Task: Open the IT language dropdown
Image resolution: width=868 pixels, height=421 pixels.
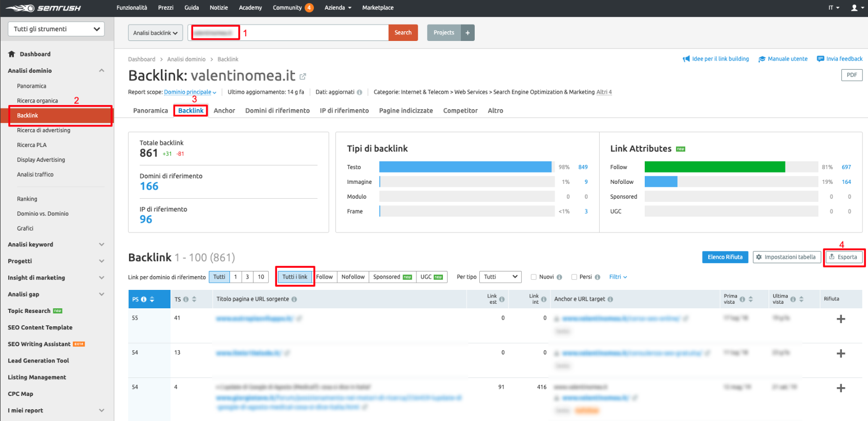Action: tap(834, 8)
